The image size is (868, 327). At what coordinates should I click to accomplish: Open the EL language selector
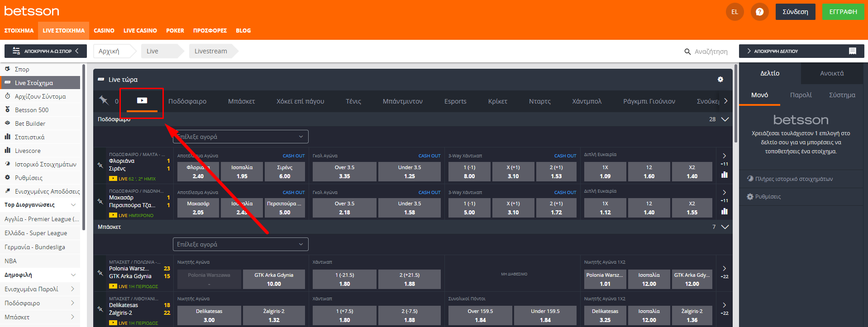coord(734,12)
